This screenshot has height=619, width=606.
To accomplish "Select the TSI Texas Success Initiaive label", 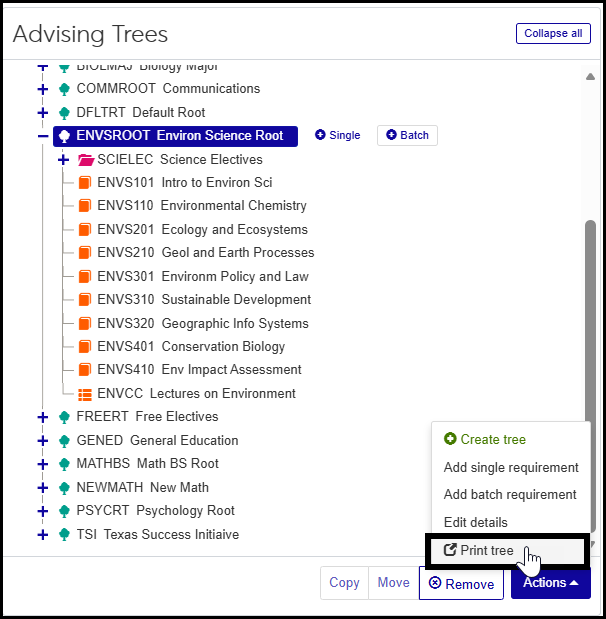I will [158, 535].
